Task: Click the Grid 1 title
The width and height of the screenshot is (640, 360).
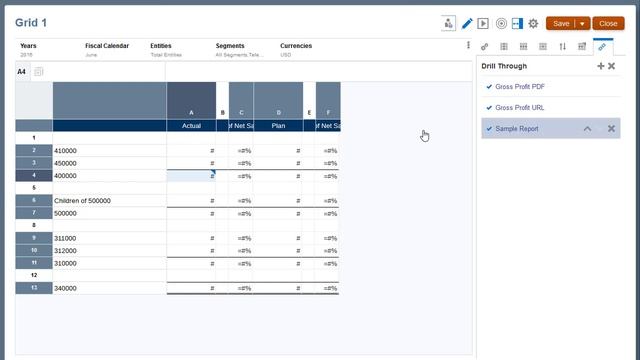Action: (31, 23)
